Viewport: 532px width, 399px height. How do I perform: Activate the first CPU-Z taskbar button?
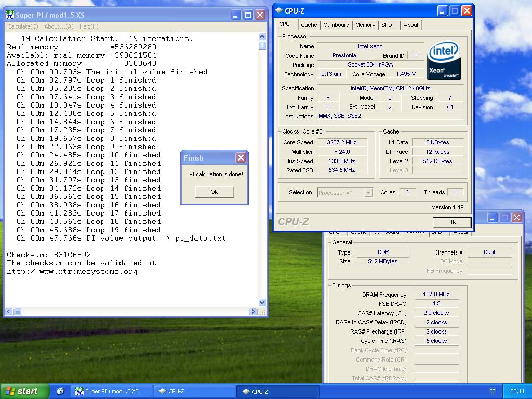click(x=194, y=391)
